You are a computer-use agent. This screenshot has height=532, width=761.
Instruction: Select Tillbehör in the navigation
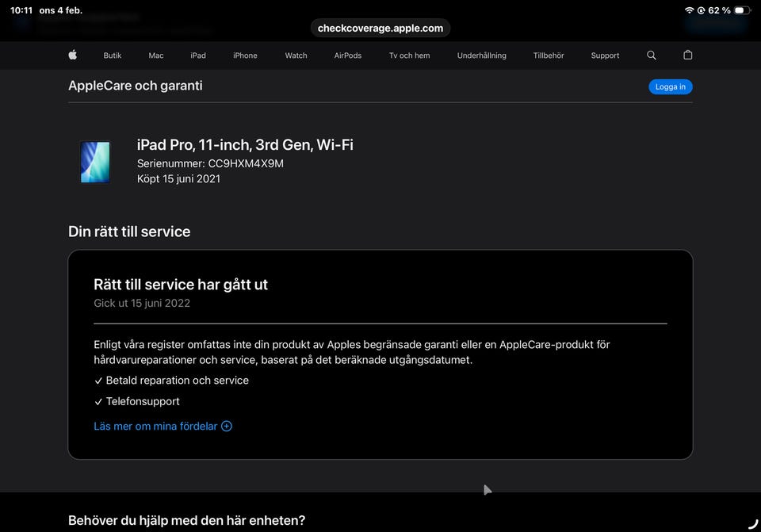[549, 55]
